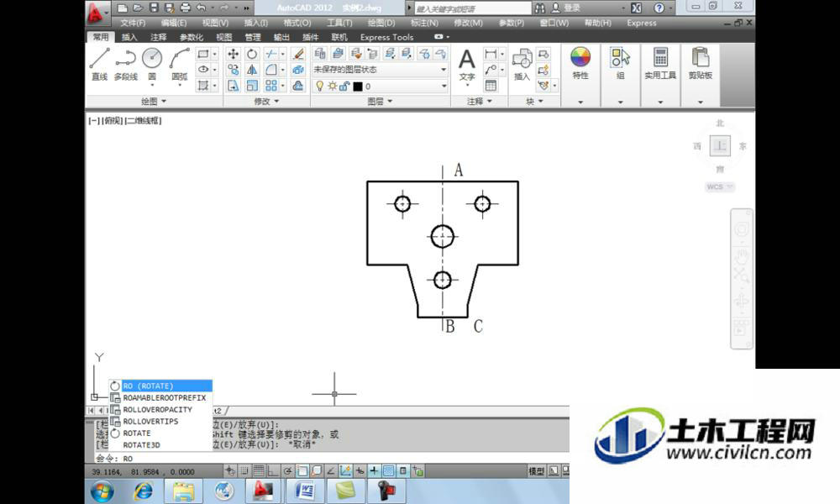Select the Arc (圆弧) tool
Screen dimensions: 840x504
180,64
